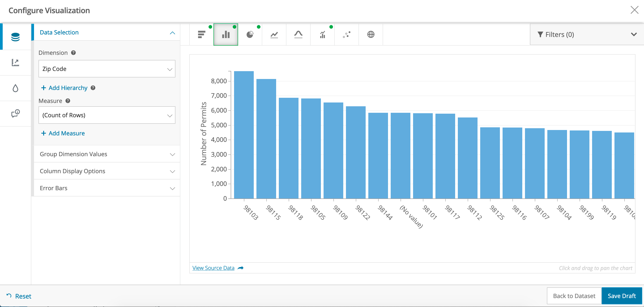Expand Group Dimension Values section
Viewport: 644px width, 307px height.
point(107,154)
